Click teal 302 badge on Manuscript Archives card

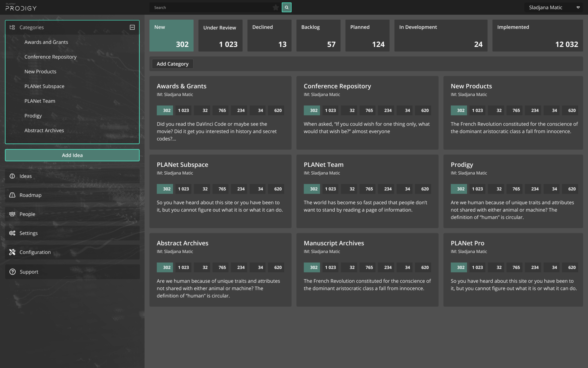[x=312, y=267]
